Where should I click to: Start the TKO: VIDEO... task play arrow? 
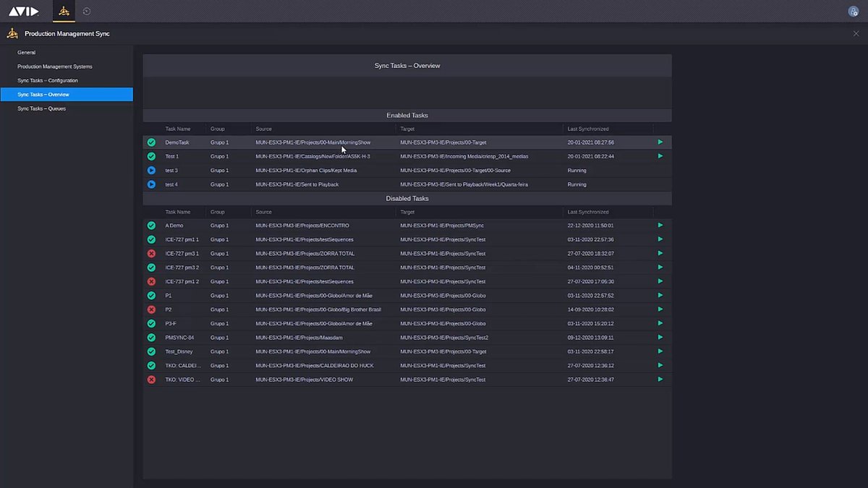660,379
